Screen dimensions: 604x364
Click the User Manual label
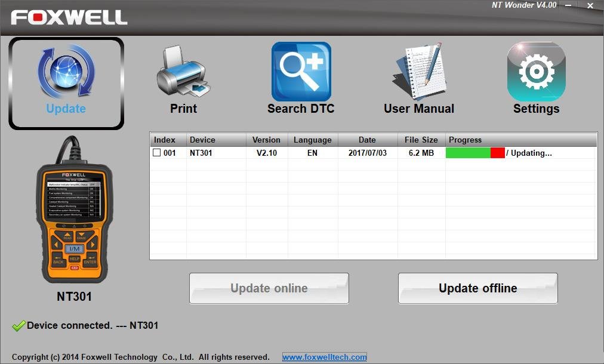tap(419, 109)
